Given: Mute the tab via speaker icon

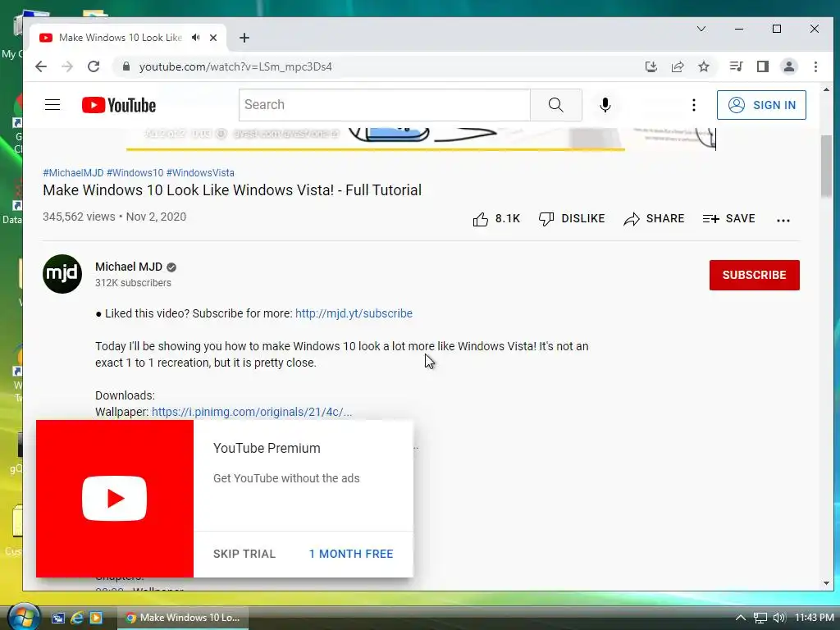Looking at the screenshot, I should tap(196, 38).
